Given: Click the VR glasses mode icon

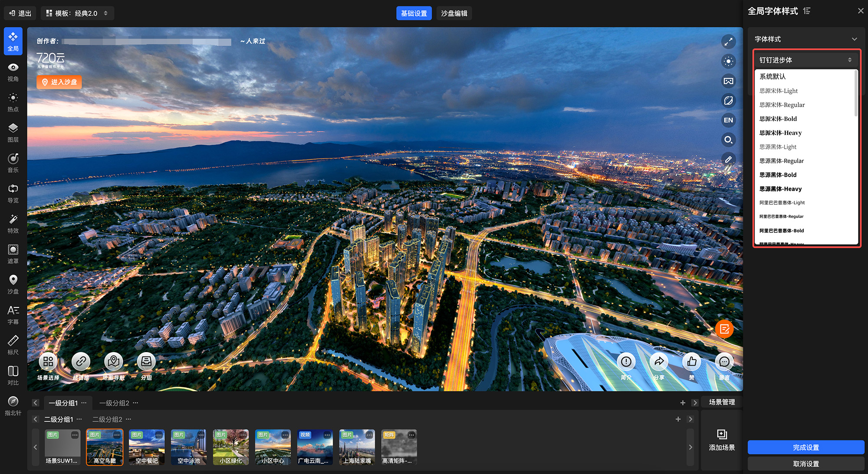Looking at the screenshot, I should point(728,81).
